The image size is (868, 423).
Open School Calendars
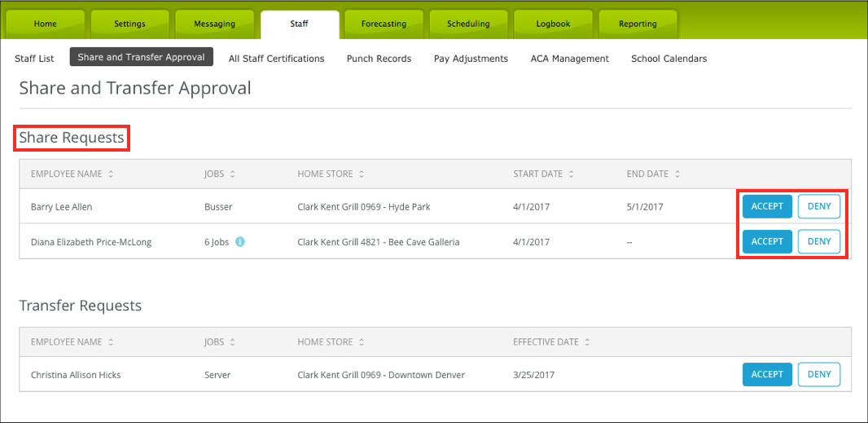coord(669,59)
